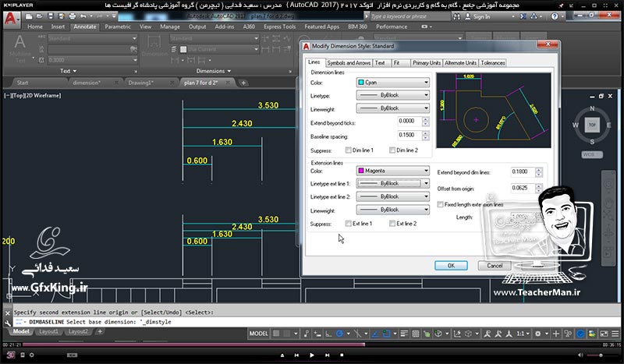Click the New drawing icon in Quick Access toolbar

(x=29, y=16)
